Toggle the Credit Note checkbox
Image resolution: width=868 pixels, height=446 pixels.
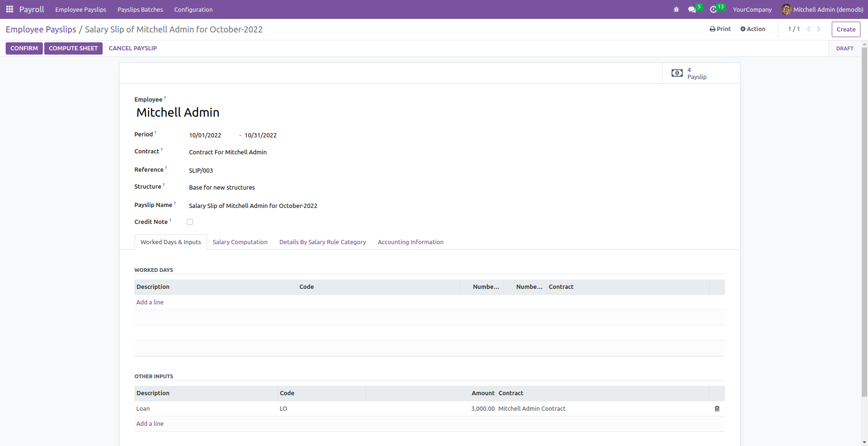click(190, 222)
